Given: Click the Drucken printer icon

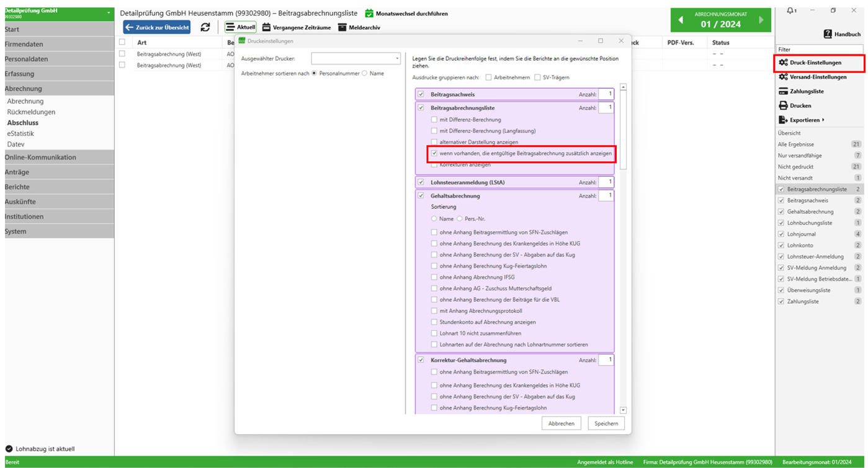Looking at the screenshot, I should coord(783,105).
